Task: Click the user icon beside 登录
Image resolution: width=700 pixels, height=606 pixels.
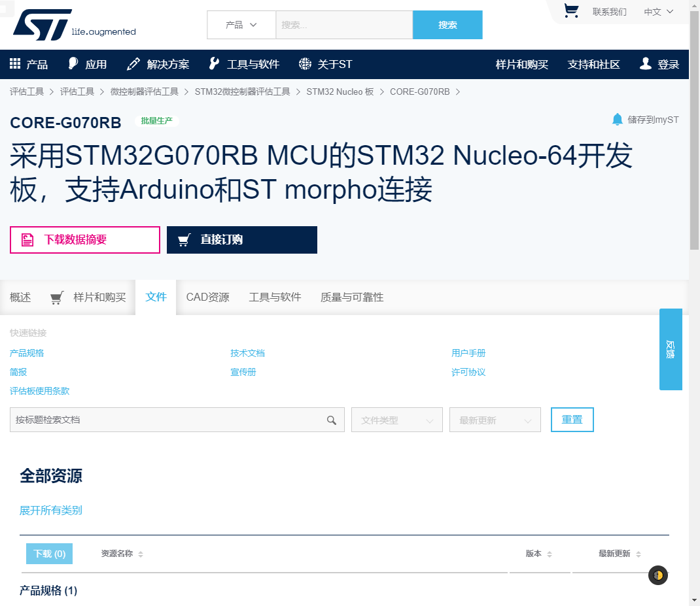Action: click(645, 64)
